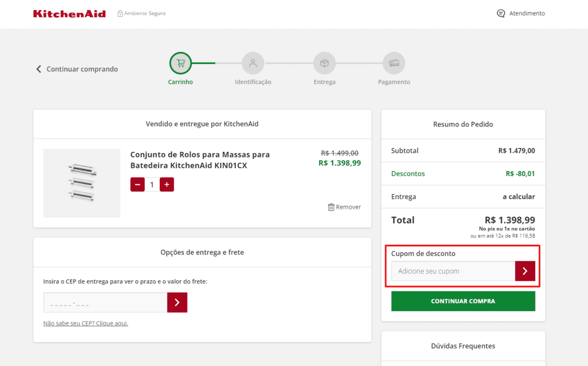The height and width of the screenshot is (366, 588).
Task: Click the 'Vendido e entregue por KitchenAid' heading
Action: 202,124
